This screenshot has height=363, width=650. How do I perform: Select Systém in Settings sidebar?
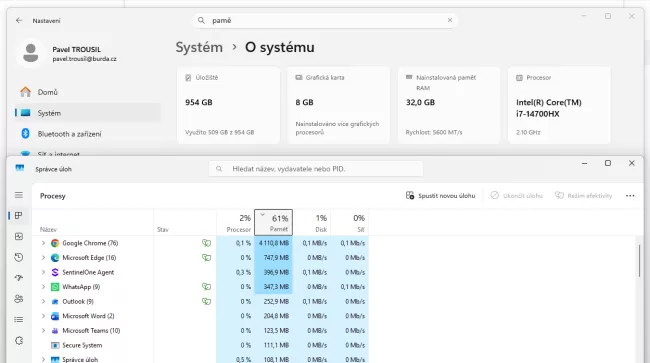click(x=87, y=113)
